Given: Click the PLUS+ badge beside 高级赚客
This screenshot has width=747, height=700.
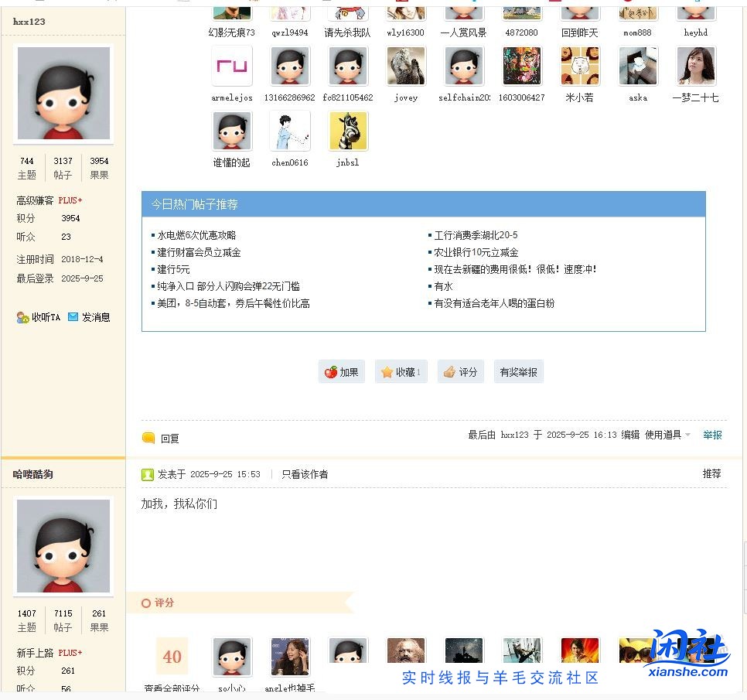Looking at the screenshot, I should coord(70,200).
